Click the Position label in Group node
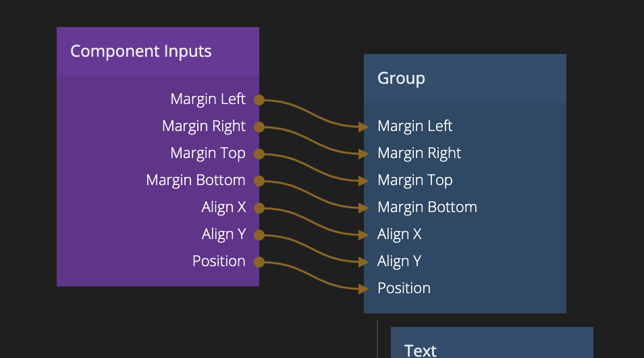 click(404, 288)
